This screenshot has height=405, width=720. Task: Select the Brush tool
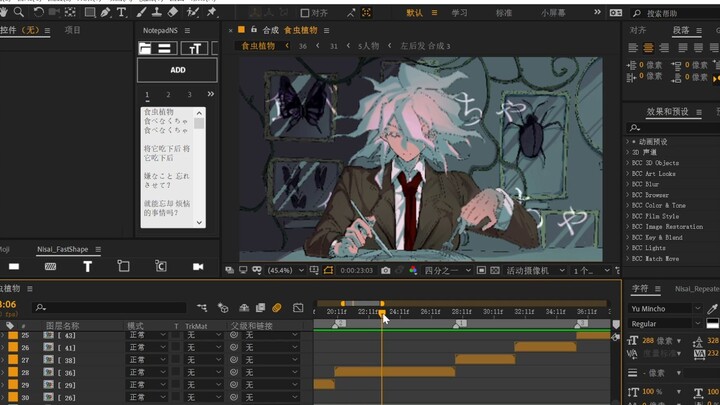[141, 12]
